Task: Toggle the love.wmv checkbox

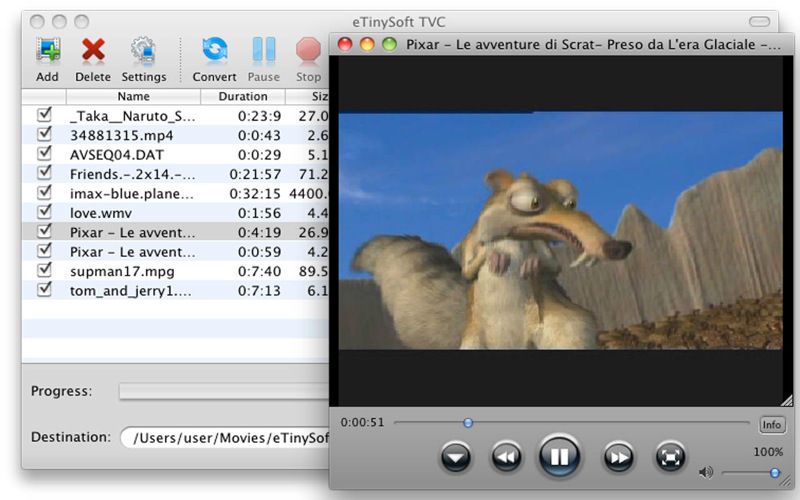Action: coord(44,211)
